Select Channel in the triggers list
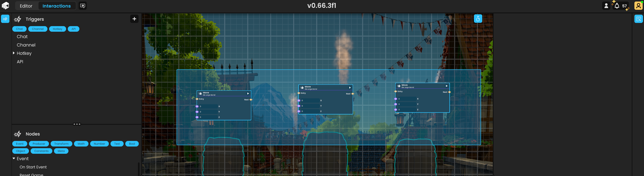The image size is (644, 176). pos(26,45)
